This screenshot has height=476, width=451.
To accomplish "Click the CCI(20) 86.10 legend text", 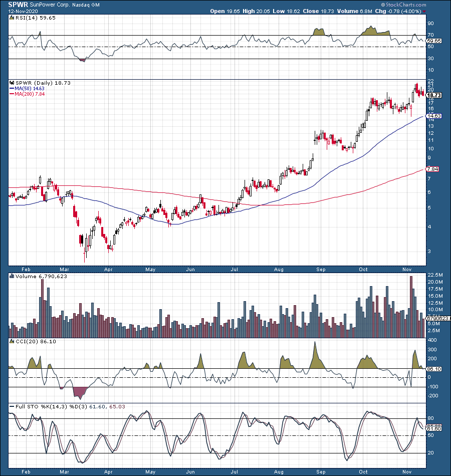I will tap(36, 342).
